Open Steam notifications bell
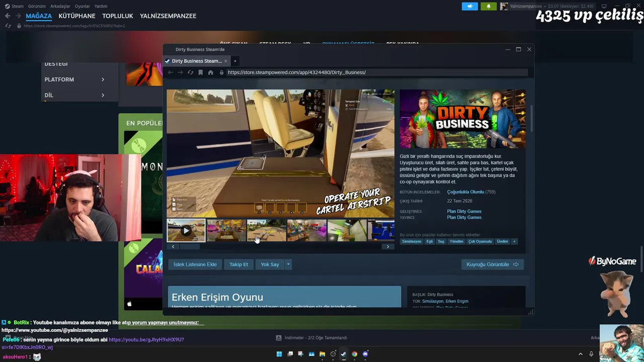 click(489, 6)
